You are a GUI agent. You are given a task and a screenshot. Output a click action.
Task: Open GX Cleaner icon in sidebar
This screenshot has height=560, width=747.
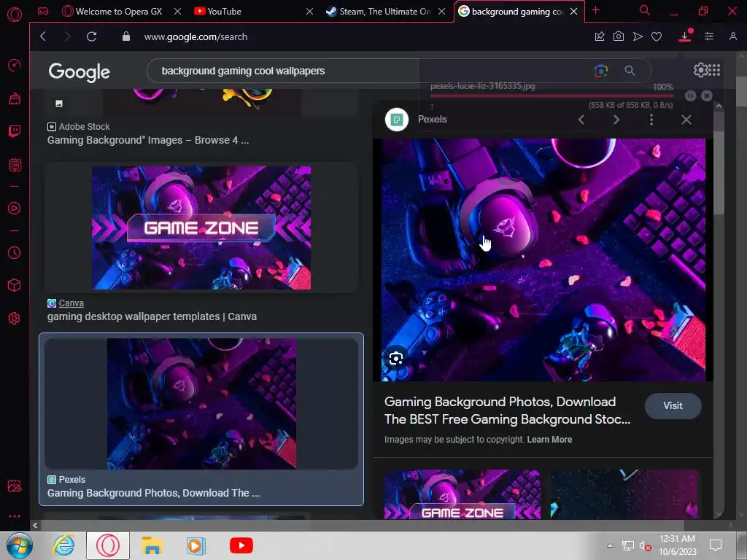tap(15, 98)
